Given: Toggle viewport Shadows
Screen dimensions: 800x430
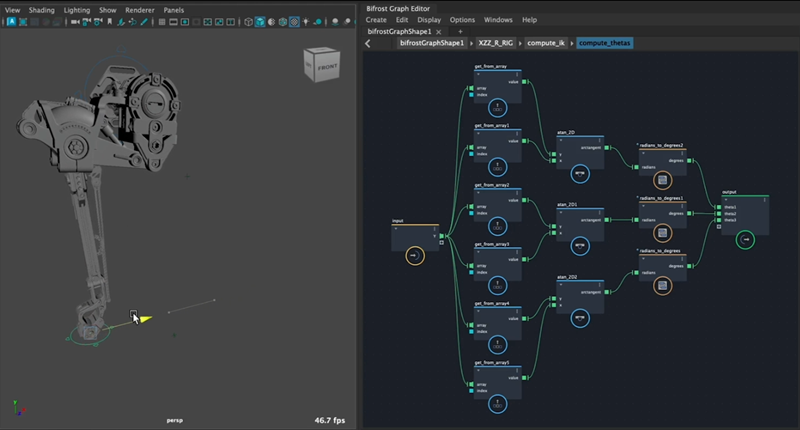Looking at the screenshot, I should click(318, 22).
